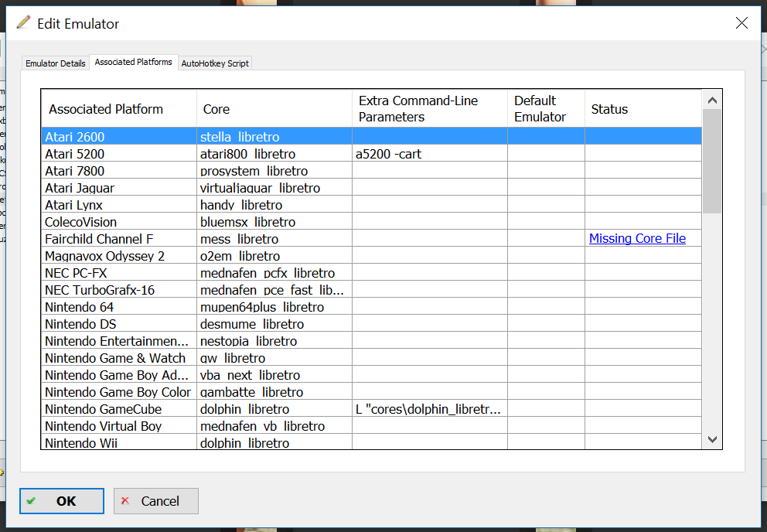Click the mednafen_pce_fast_lib... core cell
The image size is (767, 532).
(x=274, y=289)
